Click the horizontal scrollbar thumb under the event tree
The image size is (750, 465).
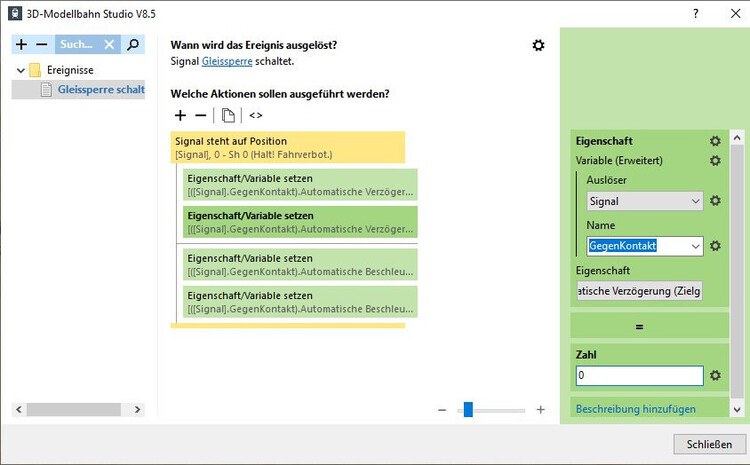[x=74, y=410]
